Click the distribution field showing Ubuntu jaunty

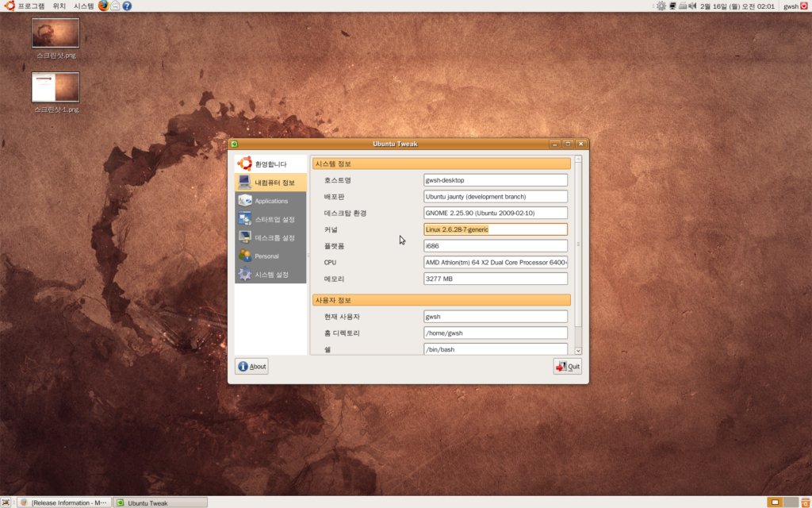click(495, 197)
